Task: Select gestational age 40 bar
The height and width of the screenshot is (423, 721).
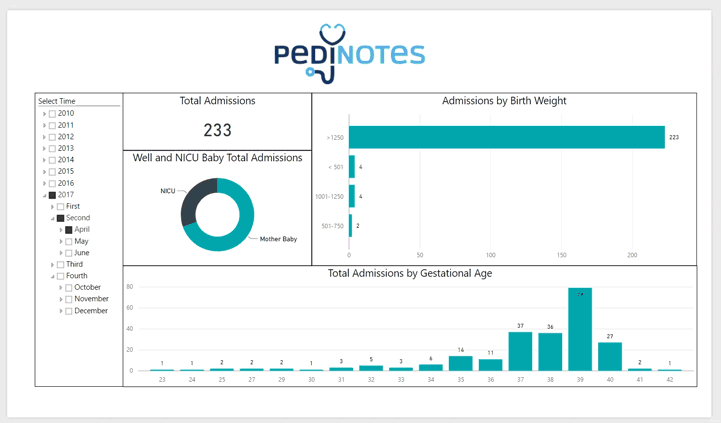Action: (610, 356)
